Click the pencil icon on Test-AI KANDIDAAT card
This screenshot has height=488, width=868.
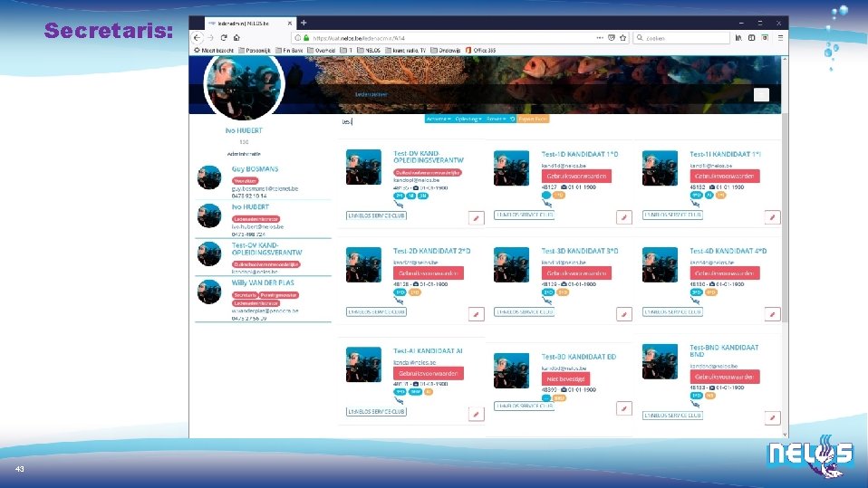(476, 414)
